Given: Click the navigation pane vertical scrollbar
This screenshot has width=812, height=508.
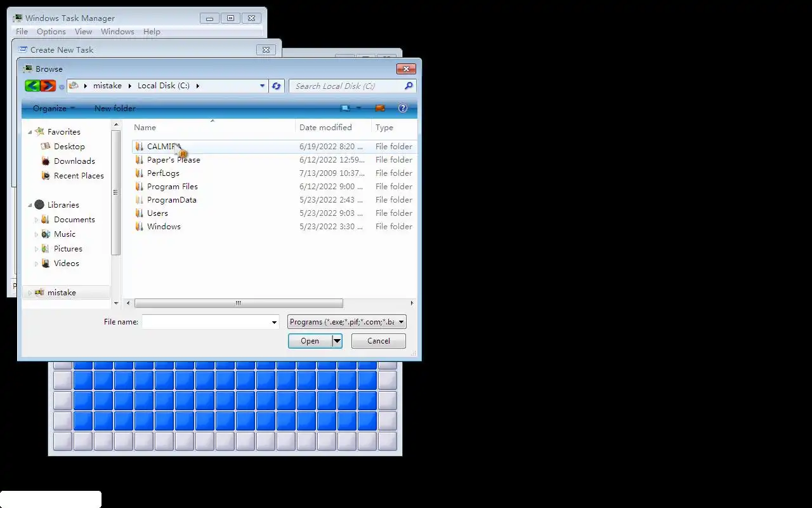Looking at the screenshot, I should tap(115, 192).
